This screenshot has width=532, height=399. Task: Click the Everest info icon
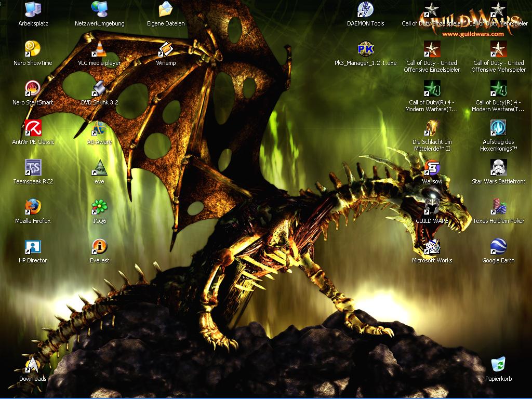coord(99,247)
